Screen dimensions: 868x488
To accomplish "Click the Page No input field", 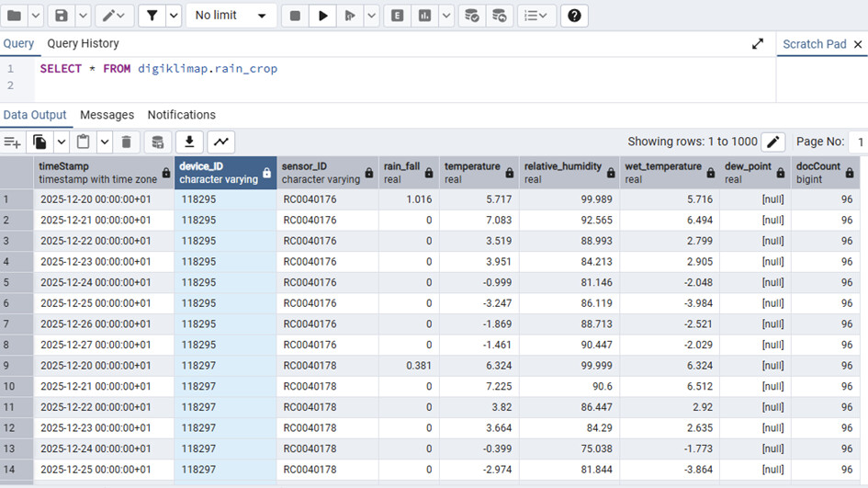I will [859, 142].
